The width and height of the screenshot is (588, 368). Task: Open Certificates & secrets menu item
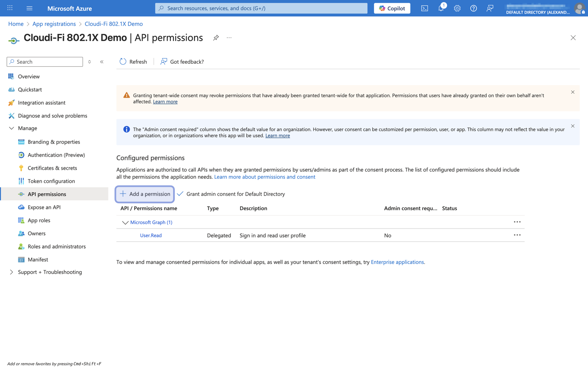pos(52,168)
